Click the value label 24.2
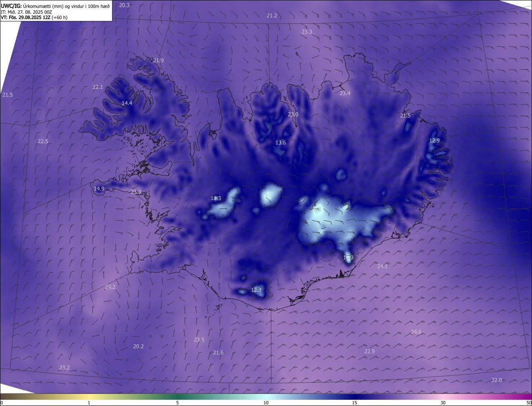This screenshot has width=532, height=406. tap(110, 287)
